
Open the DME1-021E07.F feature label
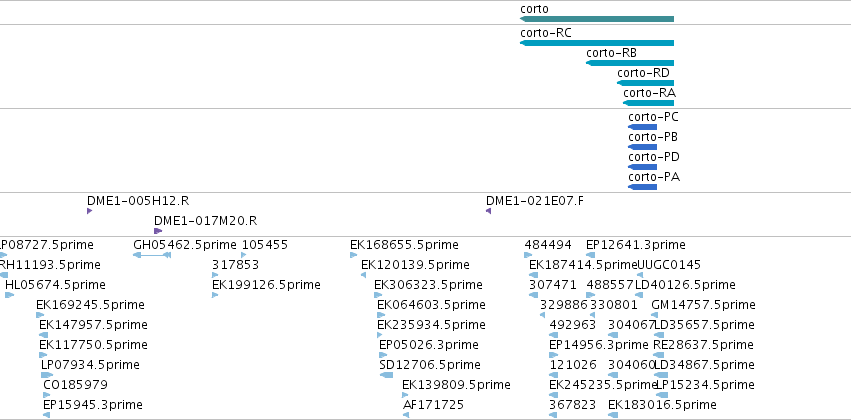click(x=535, y=201)
